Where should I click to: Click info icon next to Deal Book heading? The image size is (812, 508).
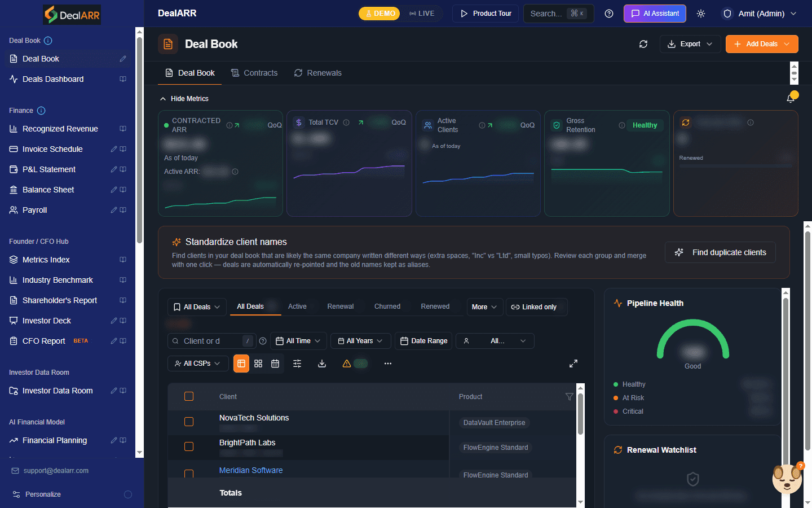tap(48, 41)
